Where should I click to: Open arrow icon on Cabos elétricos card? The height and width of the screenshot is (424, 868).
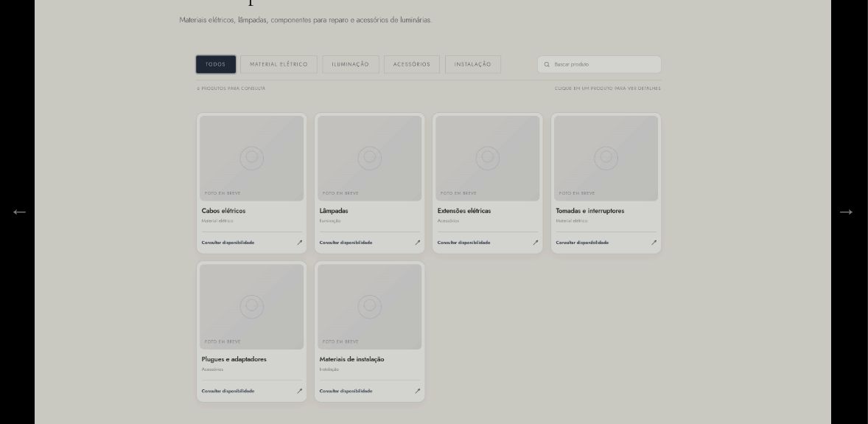tap(299, 242)
